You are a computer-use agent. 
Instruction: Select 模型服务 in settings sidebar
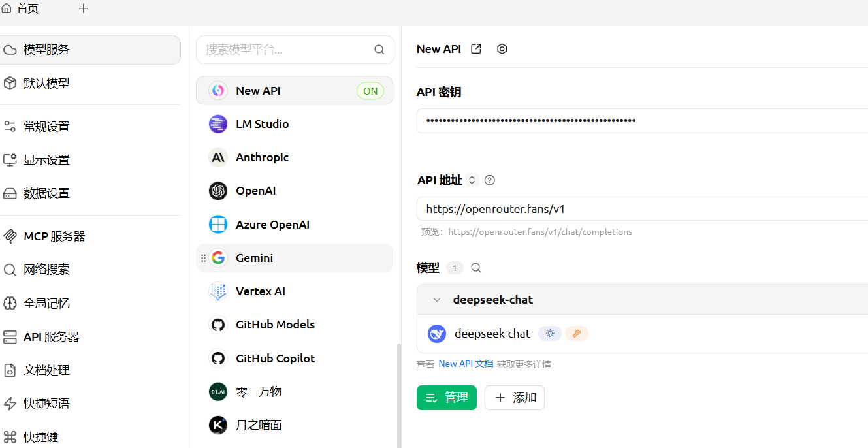pyautogui.click(x=90, y=50)
